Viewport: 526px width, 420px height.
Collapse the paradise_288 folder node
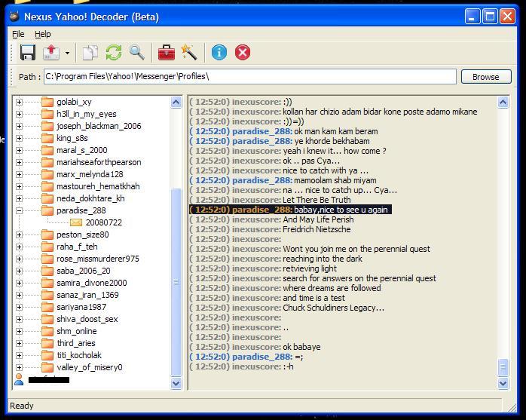pyautogui.click(x=19, y=210)
